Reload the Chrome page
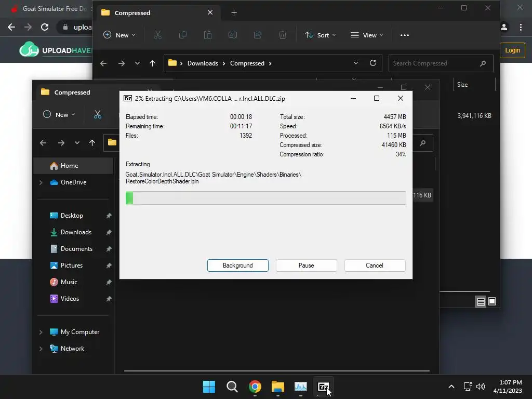The height and width of the screenshot is (399, 532). 45,27
